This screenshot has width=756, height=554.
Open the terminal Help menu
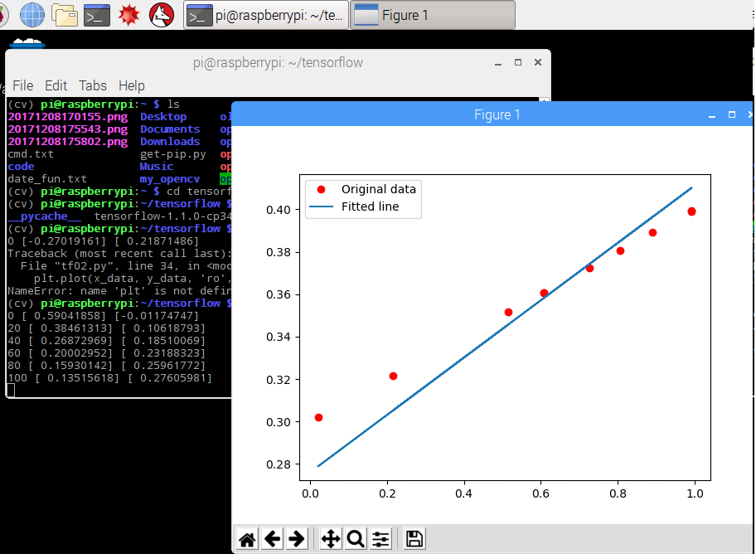click(x=131, y=85)
